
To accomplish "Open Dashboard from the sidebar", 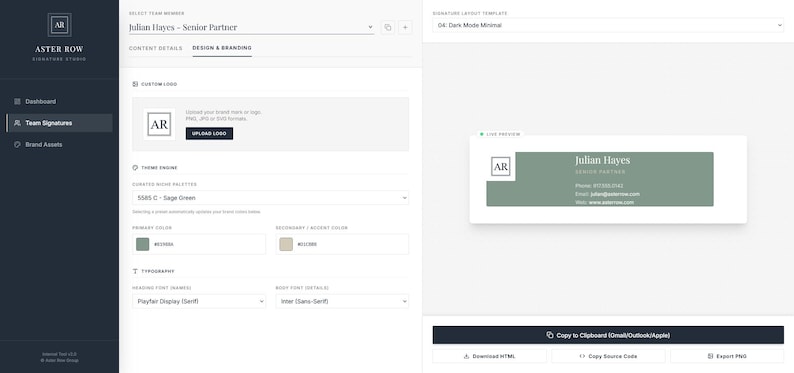I will coord(59,101).
